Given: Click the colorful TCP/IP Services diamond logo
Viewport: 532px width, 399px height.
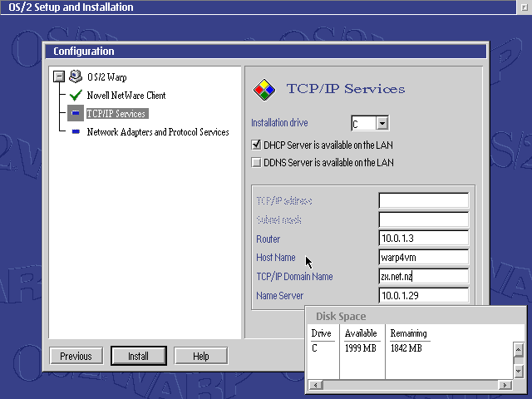Looking at the screenshot, I should point(264,90).
